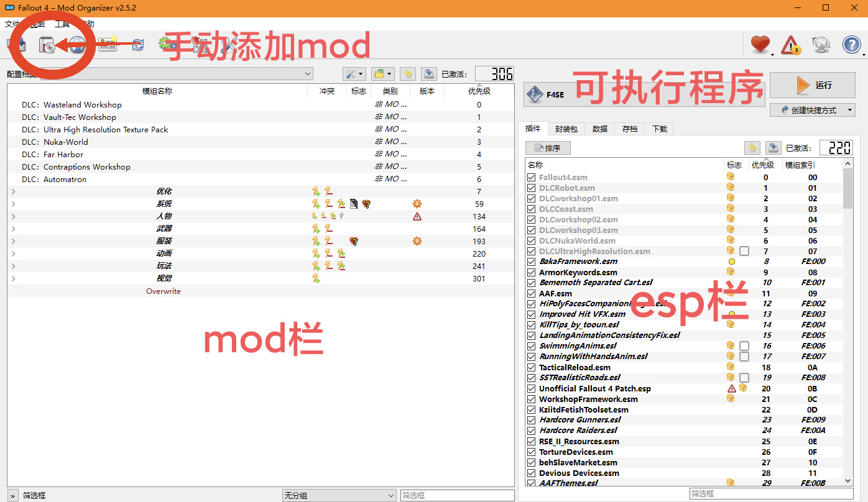Open the blue question mark help icon
Viewport: 868px width, 502px height.
(x=851, y=45)
